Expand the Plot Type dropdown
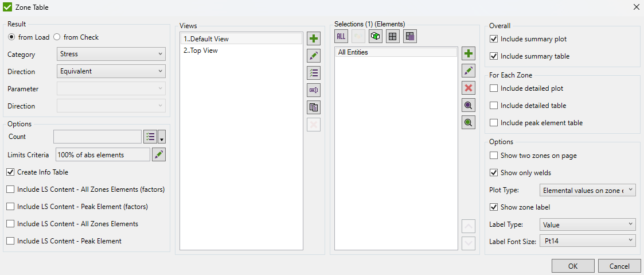This screenshot has height=275, width=644. (587, 190)
